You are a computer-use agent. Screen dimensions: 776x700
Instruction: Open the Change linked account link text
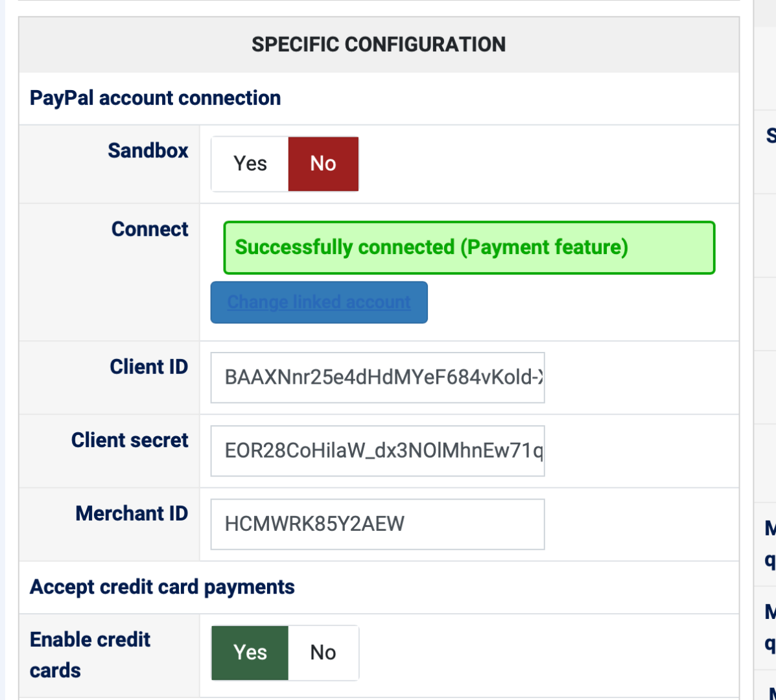tap(319, 302)
